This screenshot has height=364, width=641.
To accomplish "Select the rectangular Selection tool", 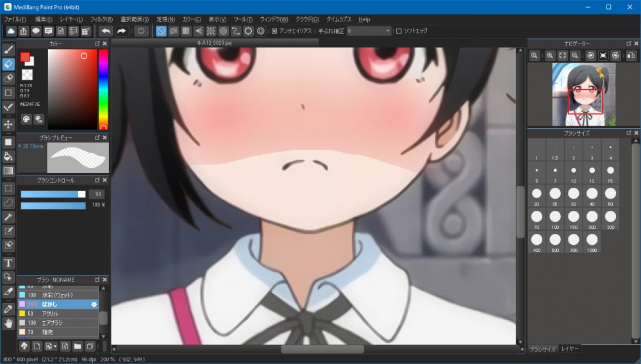I will point(8,188).
